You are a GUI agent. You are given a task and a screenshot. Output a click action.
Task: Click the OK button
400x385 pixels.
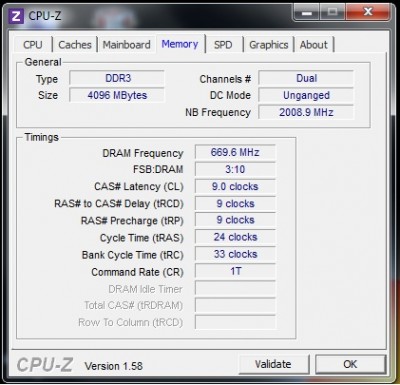(x=350, y=364)
